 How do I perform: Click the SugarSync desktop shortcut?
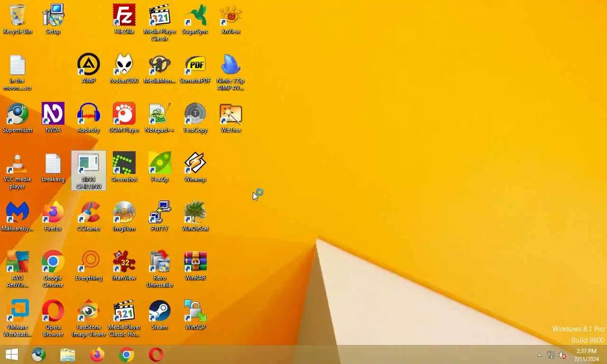195,19
